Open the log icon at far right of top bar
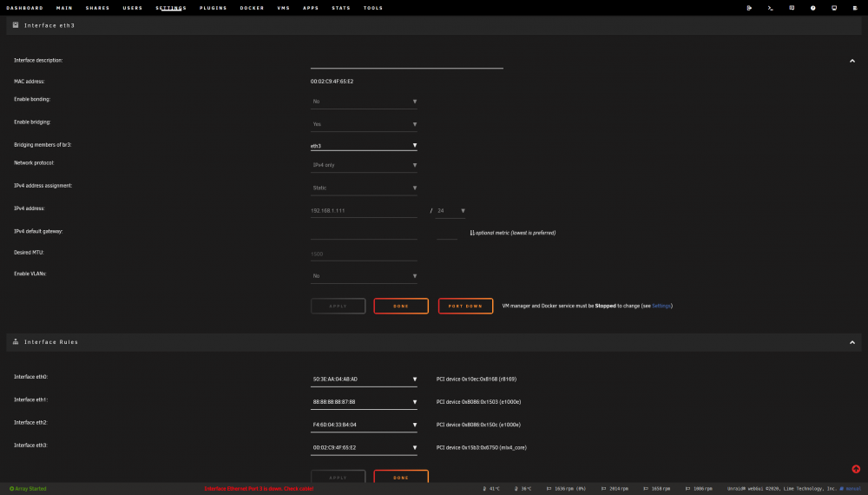This screenshot has height=495, width=868. (855, 8)
